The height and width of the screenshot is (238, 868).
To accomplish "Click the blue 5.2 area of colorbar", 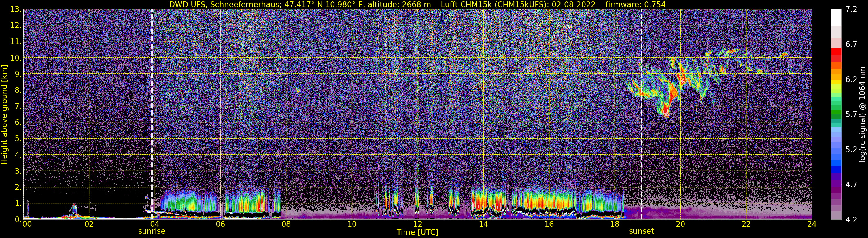I will [836, 149].
